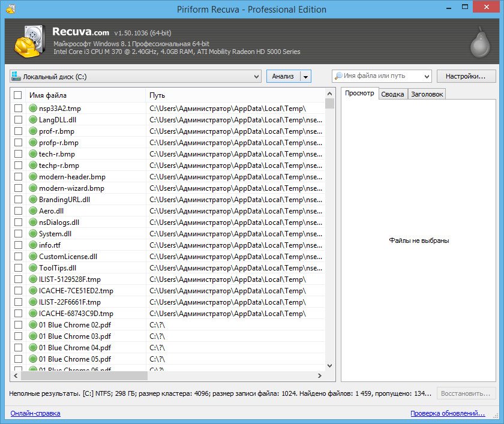Click green status dot of prof-r.bmp
Image resolution: width=504 pixels, height=424 pixels.
pyautogui.click(x=33, y=131)
